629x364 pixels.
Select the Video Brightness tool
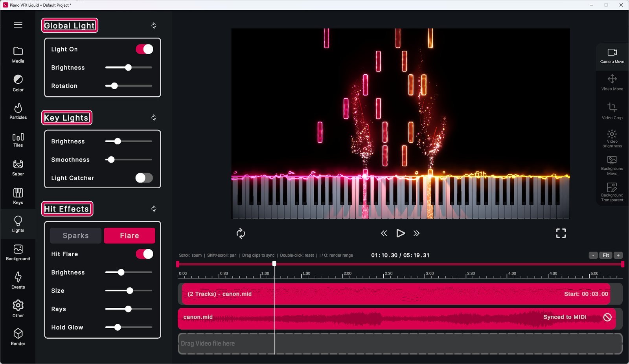point(612,138)
